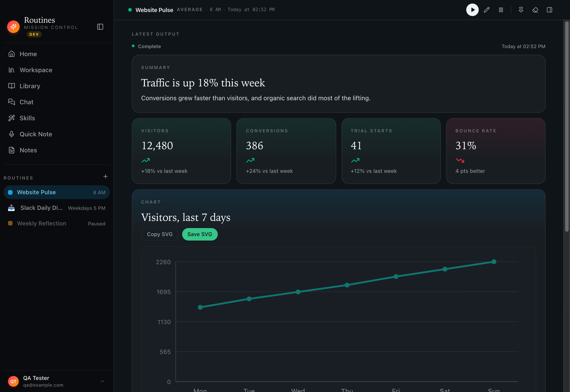
Task: Click the DEV badge under Mission Control
Action: pyautogui.click(x=34, y=34)
